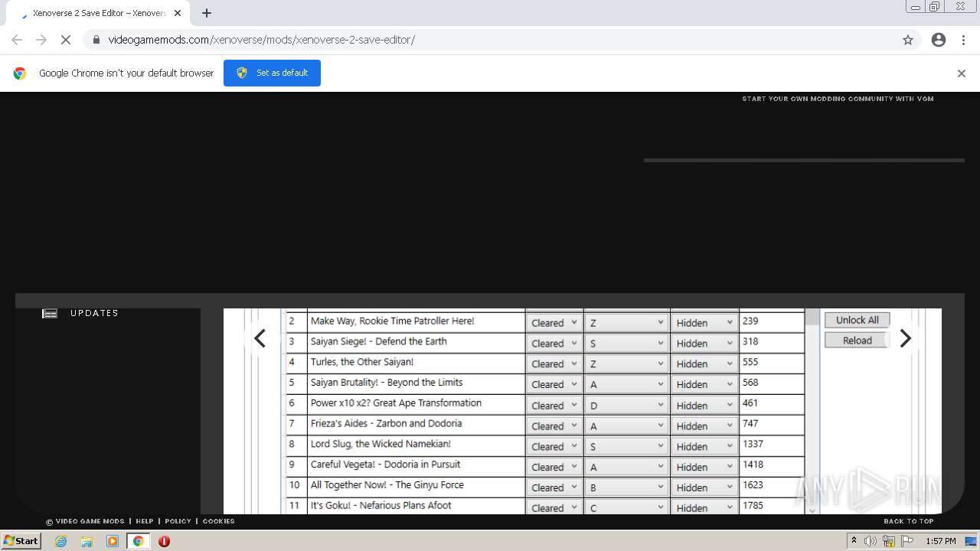Screen dimensions: 980x551
Task: Open Hidden dropdown for Saiyan Siege quest
Action: click(704, 343)
